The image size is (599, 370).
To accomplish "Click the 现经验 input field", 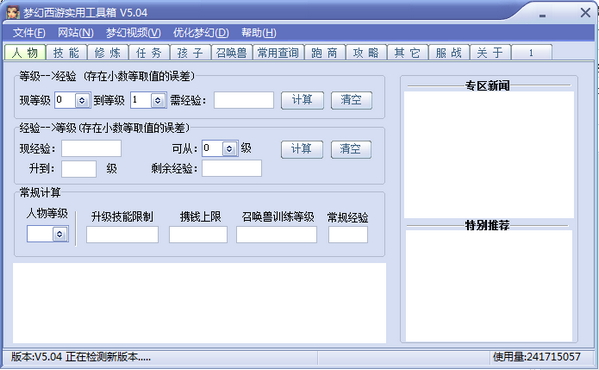I will coord(91,149).
